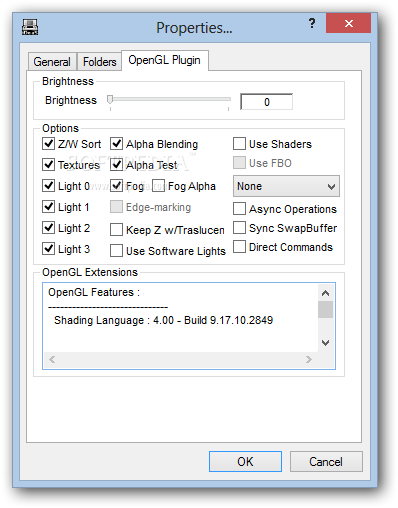Click the application icon in the title bar
The height and width of the screenshot is (508, 398).
tap(30, 27)
